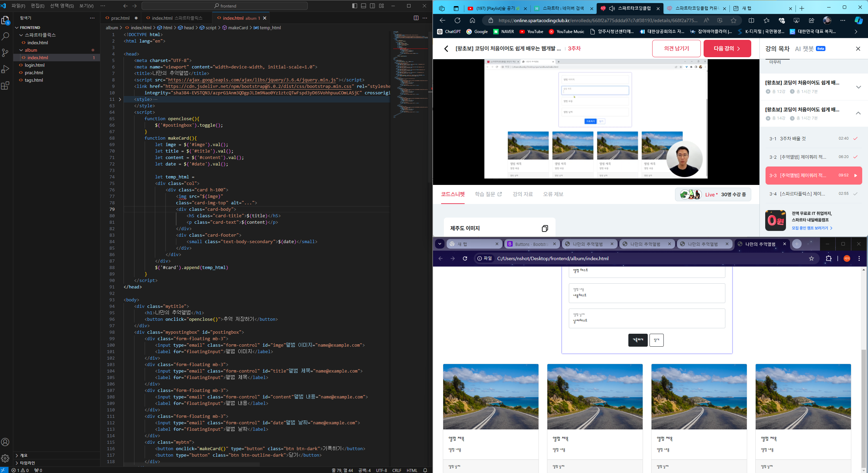
Task: Open a new tab in Edge
Action: coord(802,9)
